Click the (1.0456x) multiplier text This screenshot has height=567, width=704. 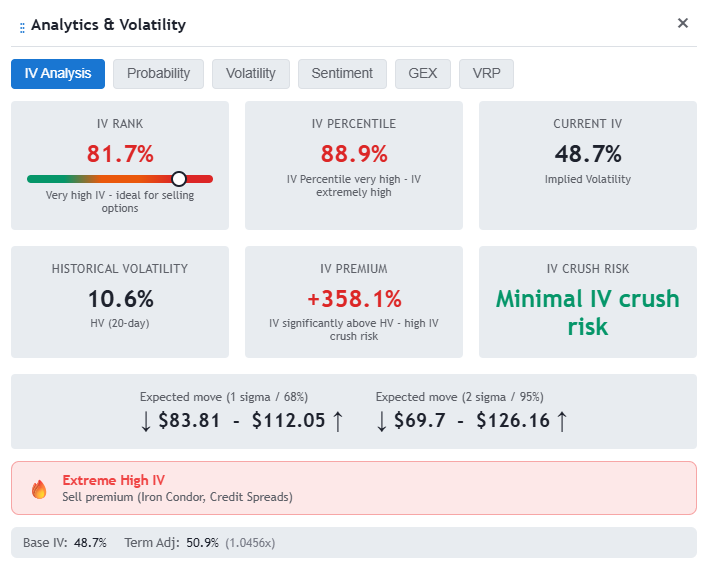(250, 543)
